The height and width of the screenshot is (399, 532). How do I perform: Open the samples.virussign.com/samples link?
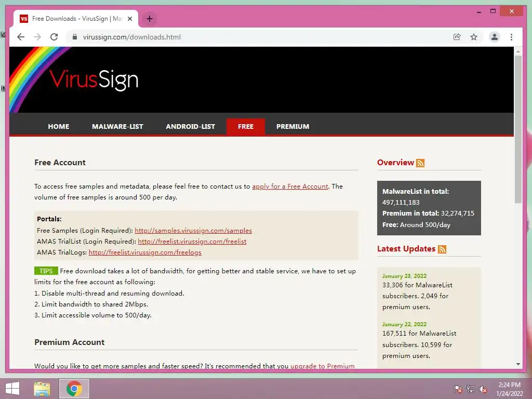coord(193,230)
